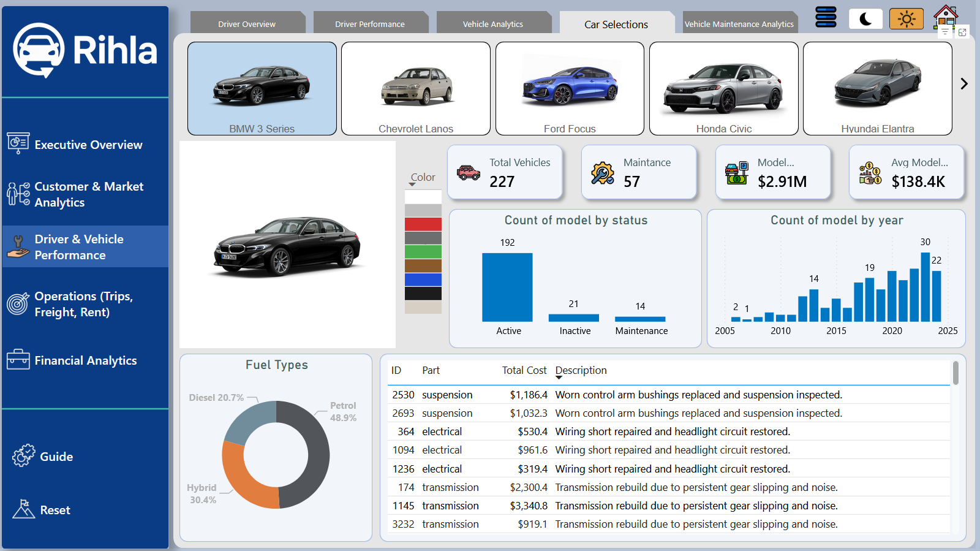Switch to Vehicle Analytics tab
The width and height of the screenshot is (980, 551).
493,24
